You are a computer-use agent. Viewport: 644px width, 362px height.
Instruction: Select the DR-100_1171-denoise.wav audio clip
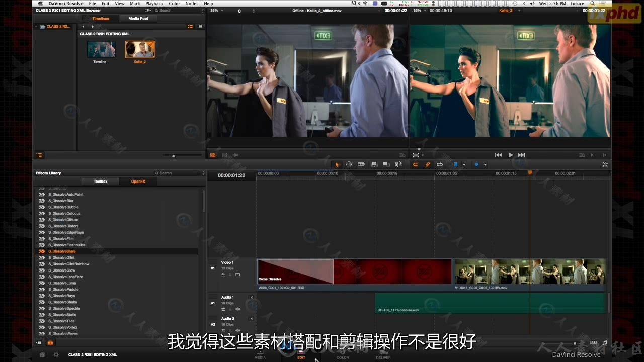coord(491,303)
